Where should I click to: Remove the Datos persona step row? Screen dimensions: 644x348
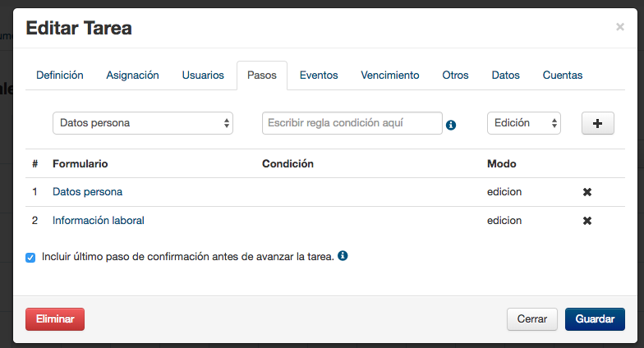coord(587,192)
